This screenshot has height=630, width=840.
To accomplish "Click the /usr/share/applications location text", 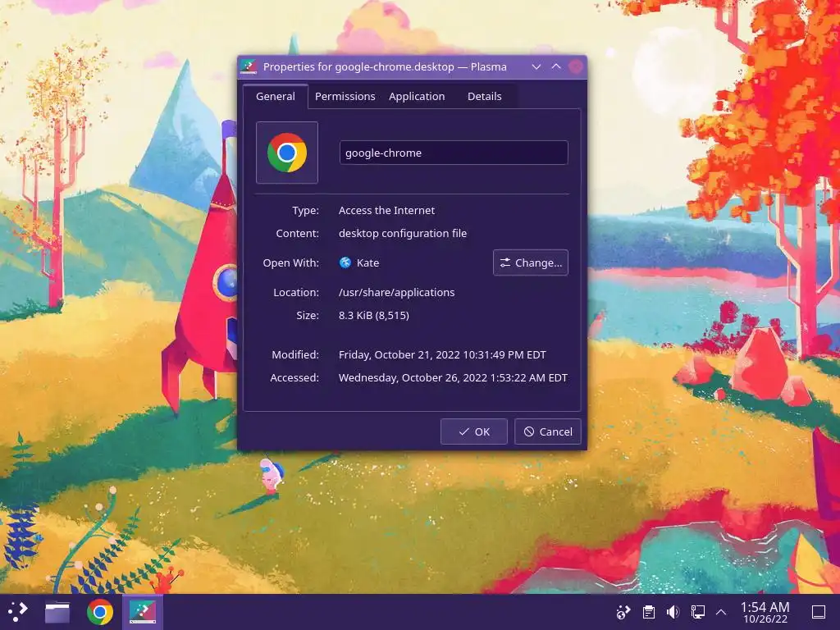I will click(x=396, y=293).
